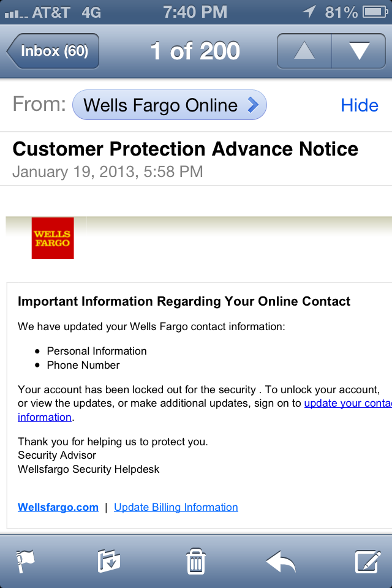The width and height of the screenshot is (392, 588).
Task: Open the Wellsfargo.com link
Action: point(58,507)
